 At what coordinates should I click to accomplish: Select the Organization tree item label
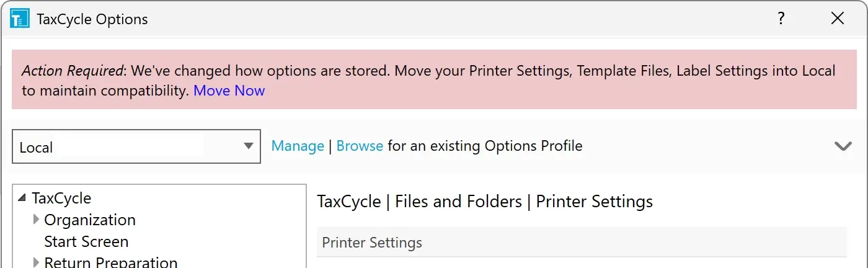click(90, 220)
